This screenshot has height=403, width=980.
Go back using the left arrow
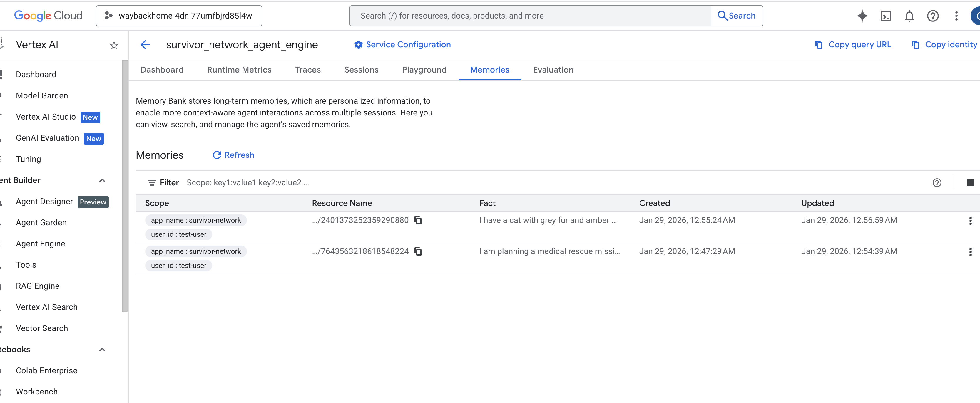pyautogui.click(x=145, y=45)
